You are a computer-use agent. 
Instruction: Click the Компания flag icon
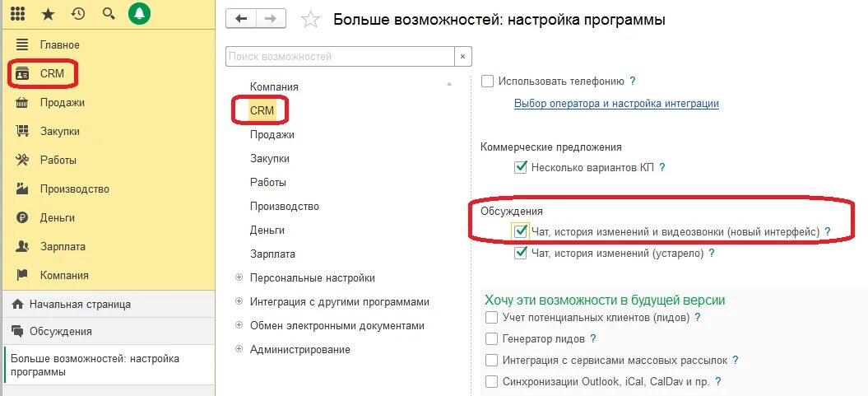pyautogui.click(x=22, y=275)
